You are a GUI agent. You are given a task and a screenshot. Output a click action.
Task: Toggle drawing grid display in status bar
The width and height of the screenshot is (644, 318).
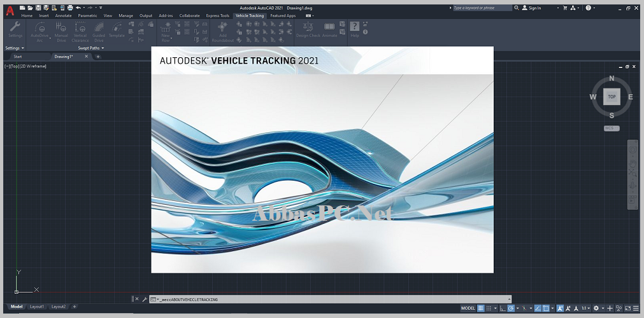pyautogui.click(x=480, y=308)
